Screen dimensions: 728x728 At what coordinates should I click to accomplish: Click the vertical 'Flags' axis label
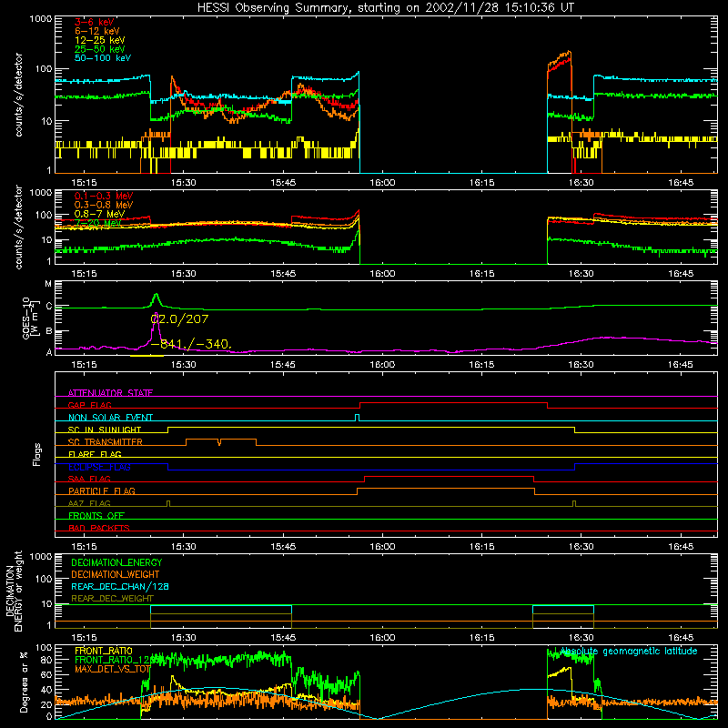click(x=36, y=454)
